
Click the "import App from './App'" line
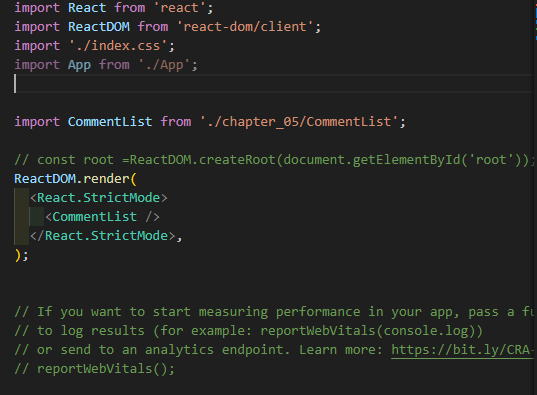click(x=106, y=65)
